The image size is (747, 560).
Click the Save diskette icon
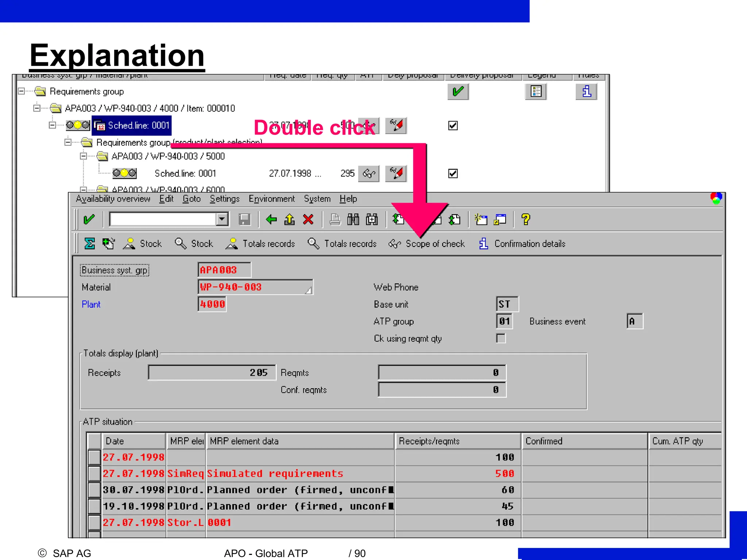[x=244, y=219]
